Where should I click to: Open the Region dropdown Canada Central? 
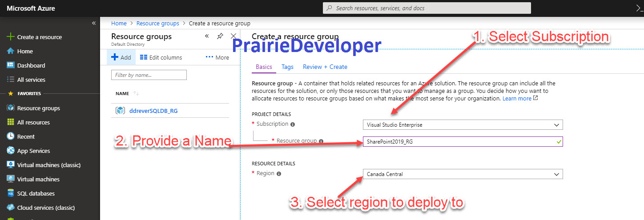[463, 174]
